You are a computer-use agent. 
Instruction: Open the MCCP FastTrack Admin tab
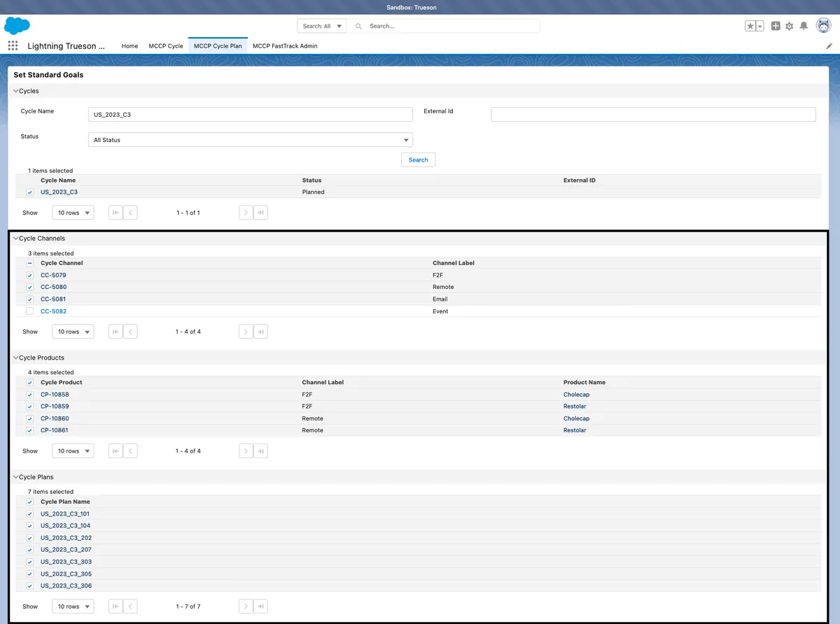pyautogui.click(x=285, y=46)
